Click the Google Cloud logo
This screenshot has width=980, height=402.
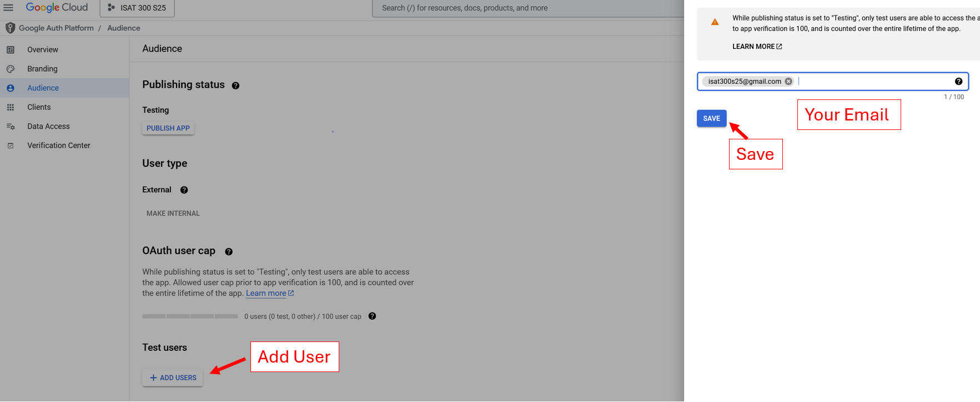click(x=57, y=8)
